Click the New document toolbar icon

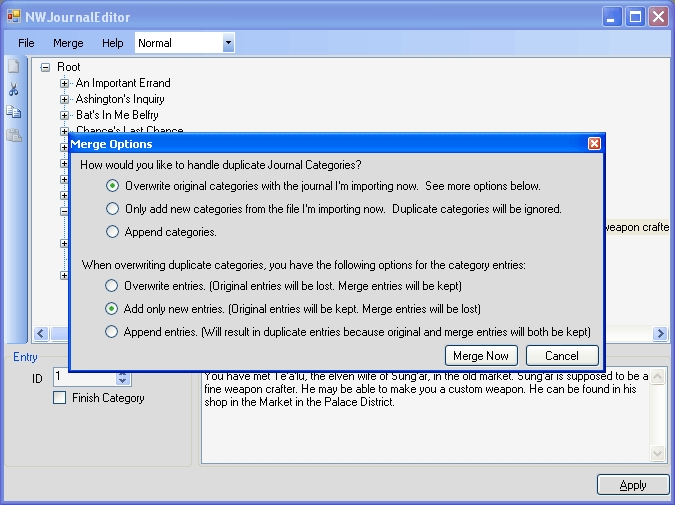pyautogui.click(x=13, y=67)
